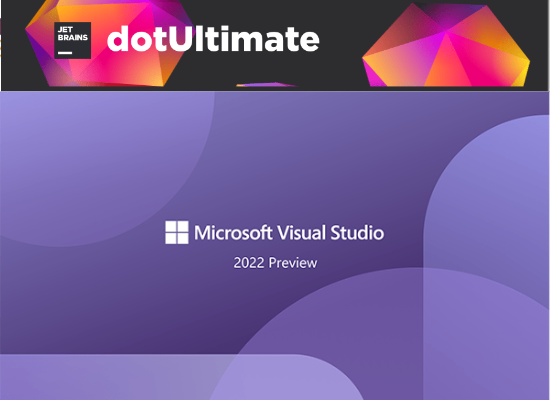
Task: Click the 2022 Preview label
Action: pos(275,263)
